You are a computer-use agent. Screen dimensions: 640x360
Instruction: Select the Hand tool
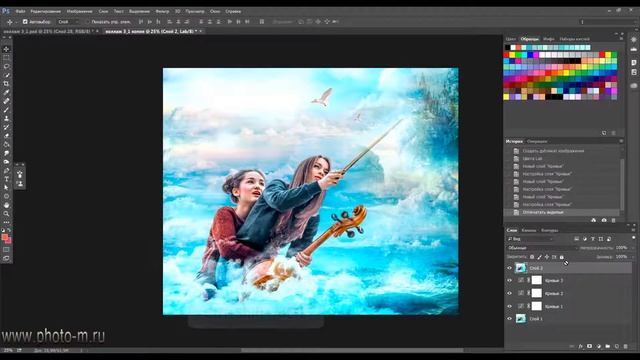[6, 205]
